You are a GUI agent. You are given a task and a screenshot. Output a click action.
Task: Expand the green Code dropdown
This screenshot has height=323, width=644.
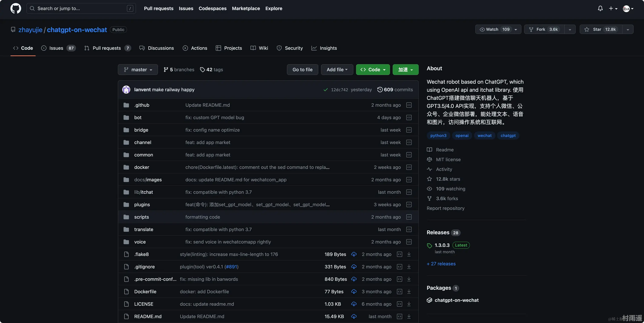pyautogui.click(x=373, y=70)
